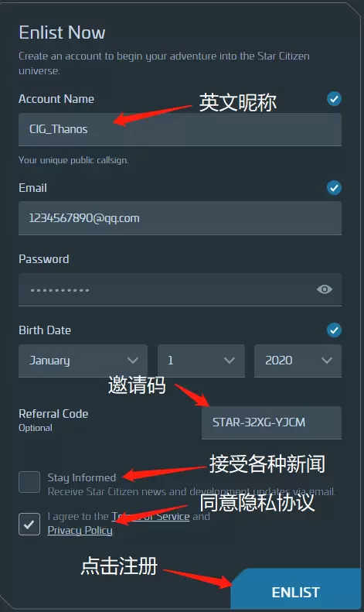Expand the birth day dropdown showing 1

[x=201, y=361]
